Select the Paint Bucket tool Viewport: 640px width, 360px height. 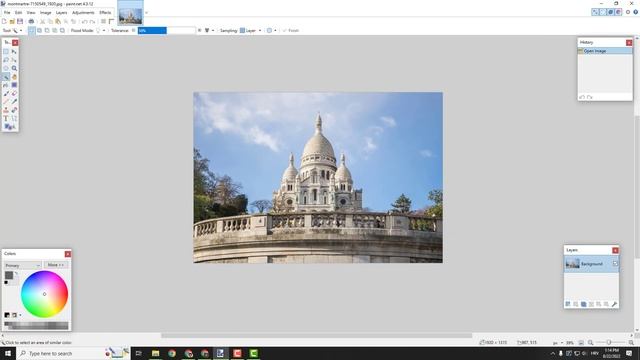(6, 85)
